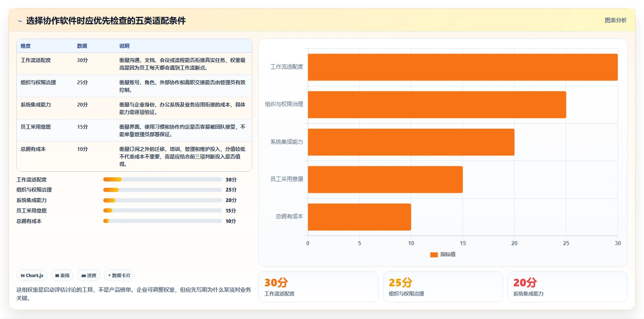Select the 数据卡片 tag chip
This screenshot has width=644, height=319.
[x=119, y=275]
